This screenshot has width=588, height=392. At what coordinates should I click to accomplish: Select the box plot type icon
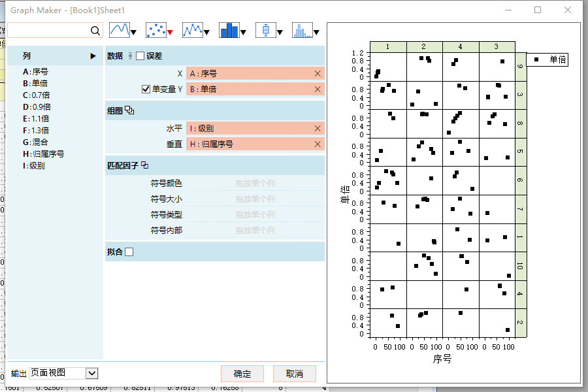click(x=265, y=31)
